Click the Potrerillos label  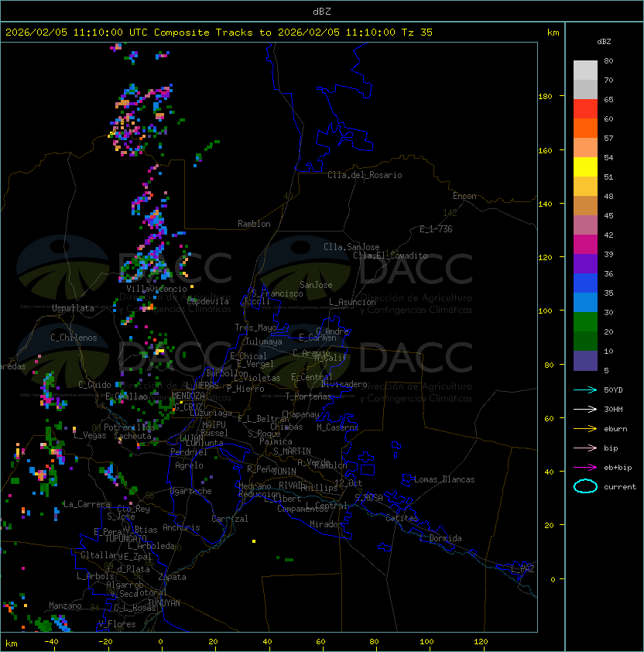pos(129,427)
